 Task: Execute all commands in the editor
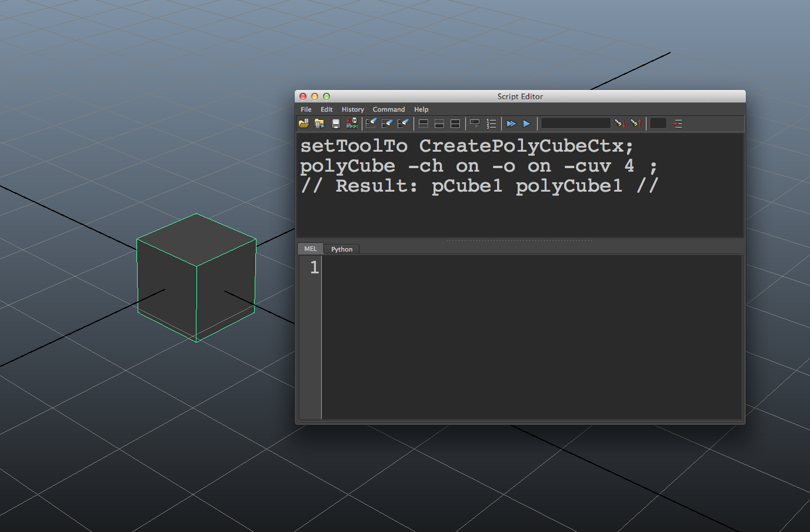(x=511, y=123)
